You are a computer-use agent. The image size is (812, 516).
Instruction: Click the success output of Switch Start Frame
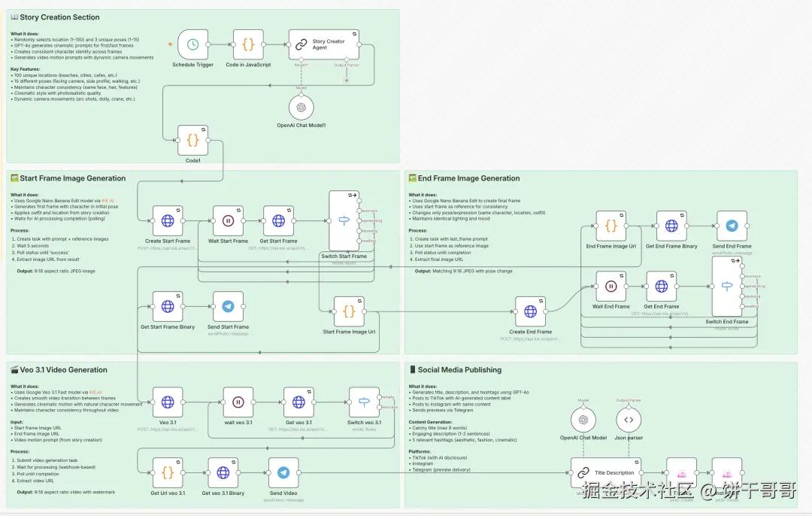tap(359, 211)
